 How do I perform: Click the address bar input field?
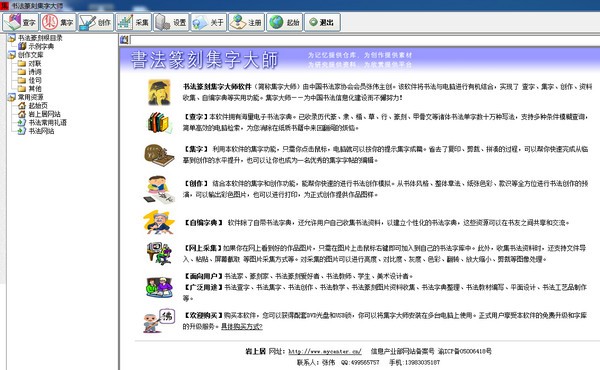365,39
